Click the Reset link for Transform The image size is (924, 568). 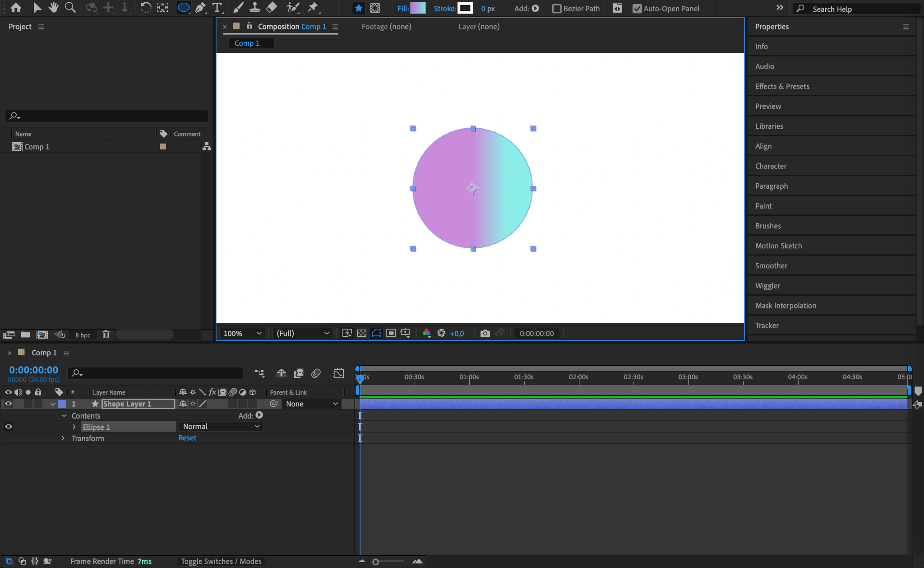[187, 438]
